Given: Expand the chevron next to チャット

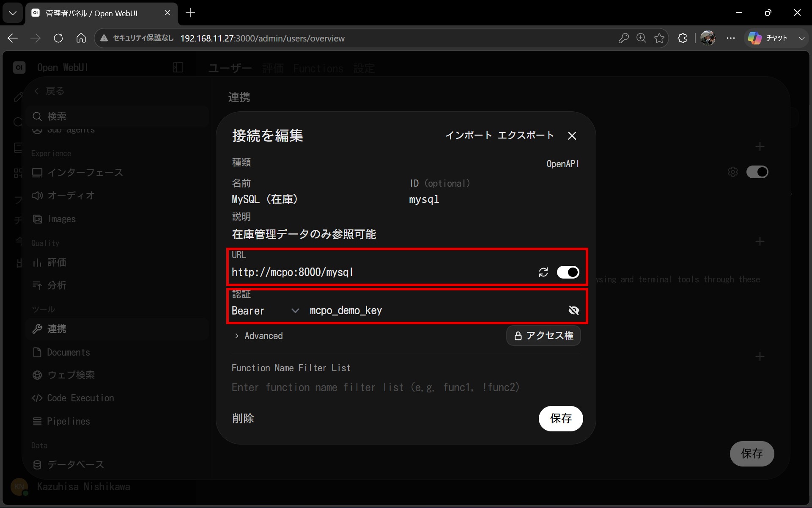Looking at the screenshot, I should coord(801,38).
